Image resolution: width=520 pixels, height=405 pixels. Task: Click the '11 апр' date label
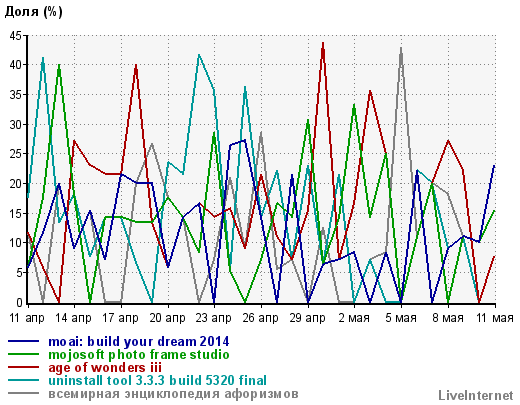[x=27, y=318]
